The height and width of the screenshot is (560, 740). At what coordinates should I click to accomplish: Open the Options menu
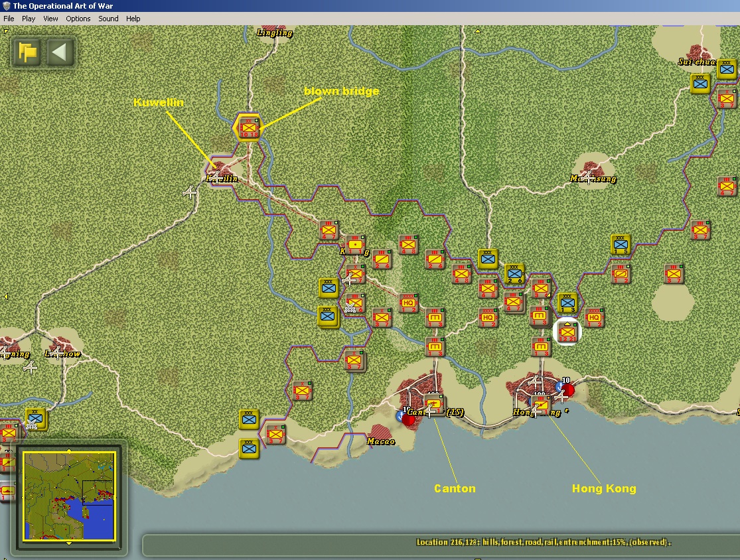[x=78, y=19]
